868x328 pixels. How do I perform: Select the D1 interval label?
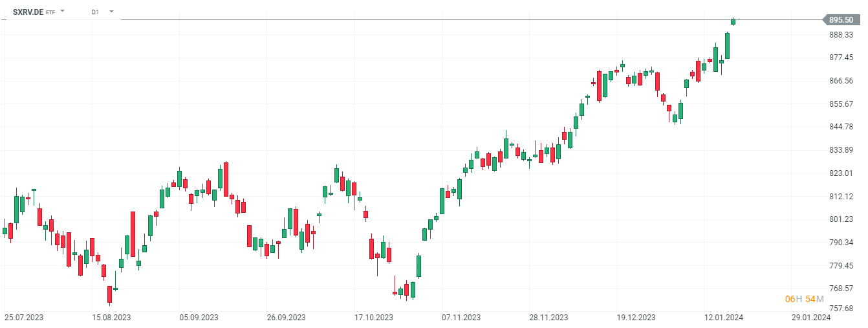pyautogui.click(x=95, y=12)
